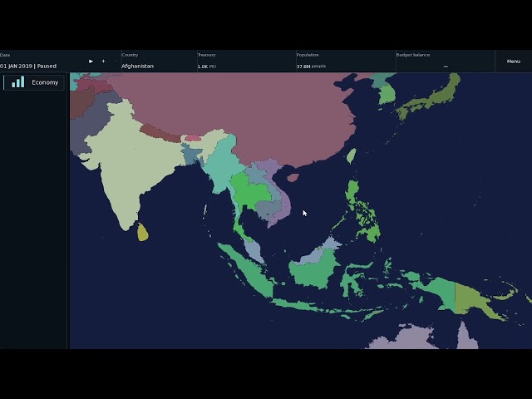Screen dimensions: 532x399
Task: Select Thailand on the map
Action: point(250,192)
